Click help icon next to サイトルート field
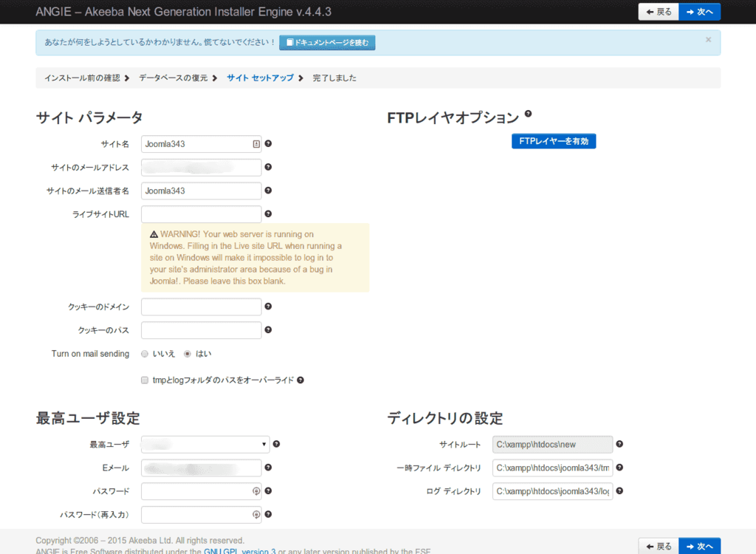Screen dimensions: 756x554 (619, 444)
